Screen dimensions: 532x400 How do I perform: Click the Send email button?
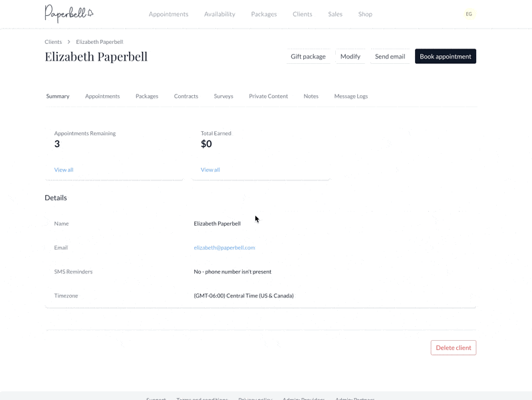click(390, 57)
